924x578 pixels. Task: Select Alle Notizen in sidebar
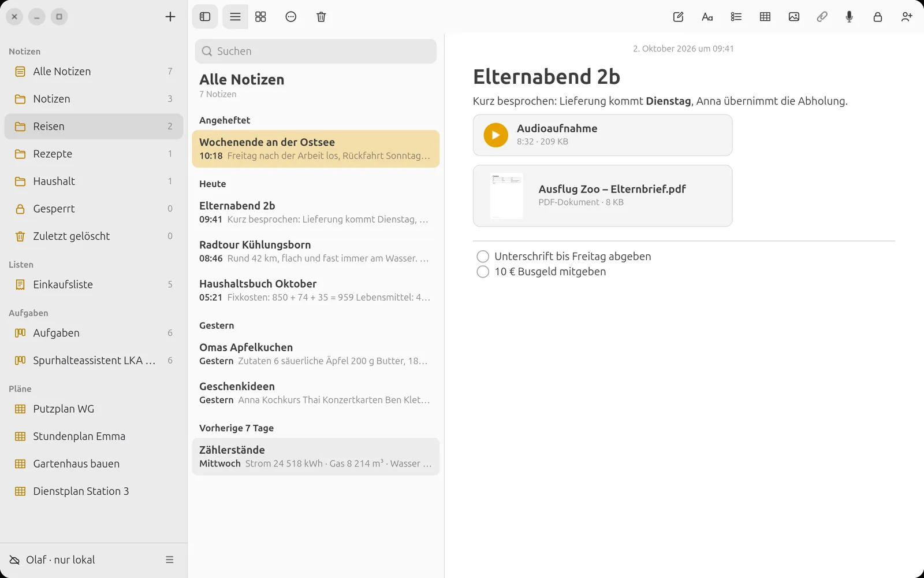pos(94,71)
